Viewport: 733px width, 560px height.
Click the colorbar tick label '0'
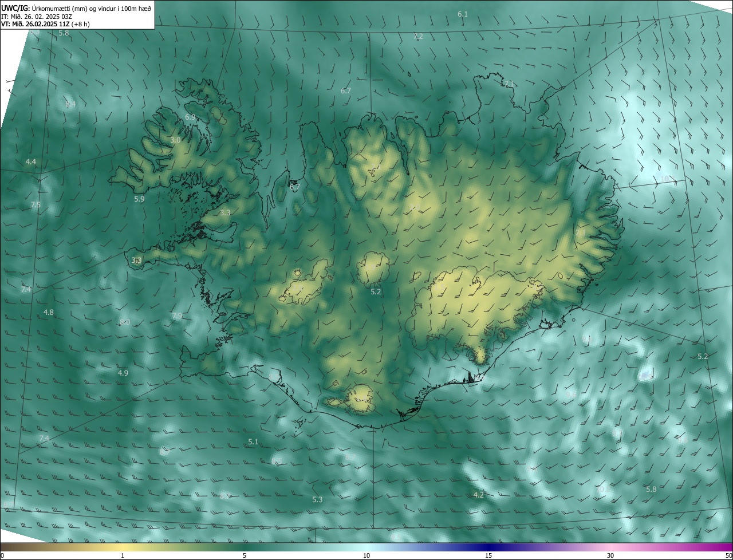click(x=2, y=555)
